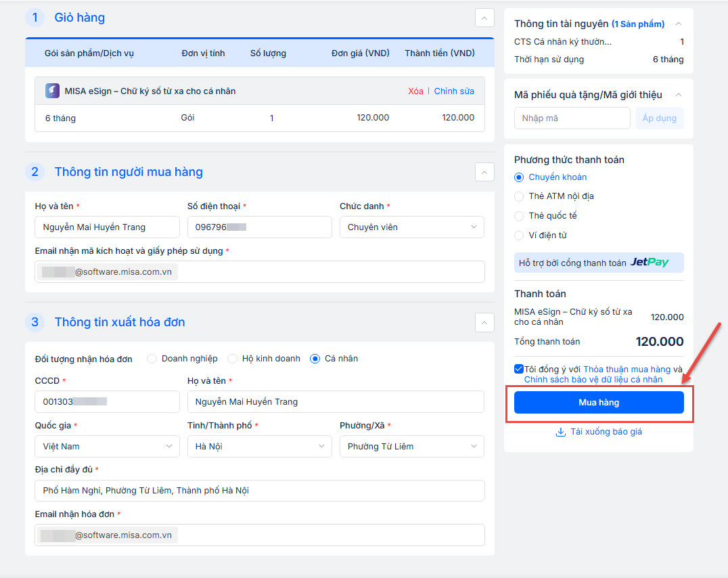Click the Nhập mã gift code field

[x=572, y=118]
